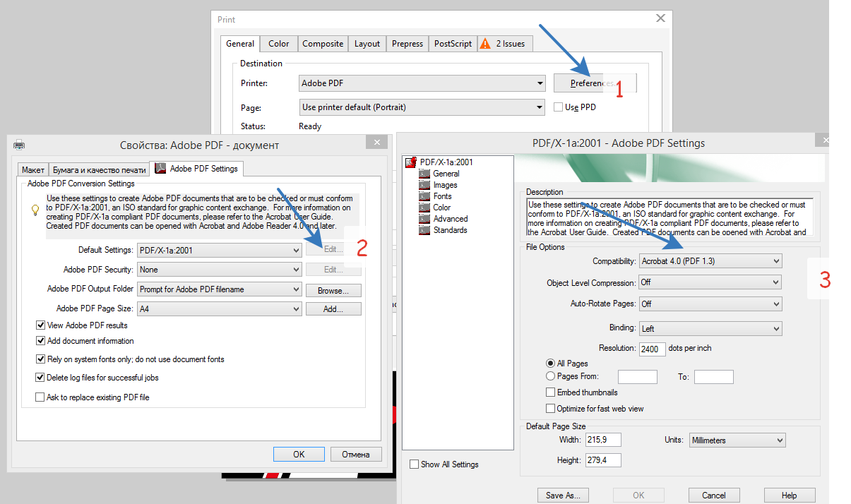The width and height of the screenshot is (851, 504).
Task: Click the lightbulb hint icon in Conversion Settings
Action: [x=35, y=210]
